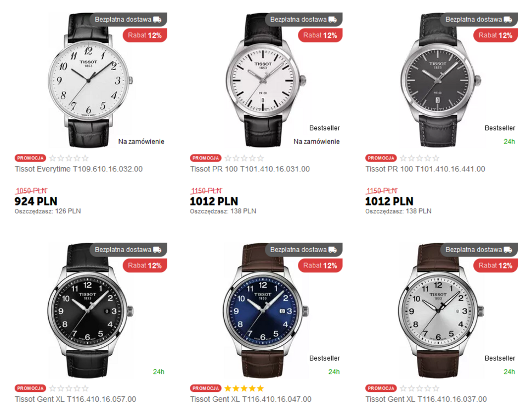Open the blue-dial Tissot Gent XL watch image
The height and width of the screenshot is (411, 532).
point(265,311)
